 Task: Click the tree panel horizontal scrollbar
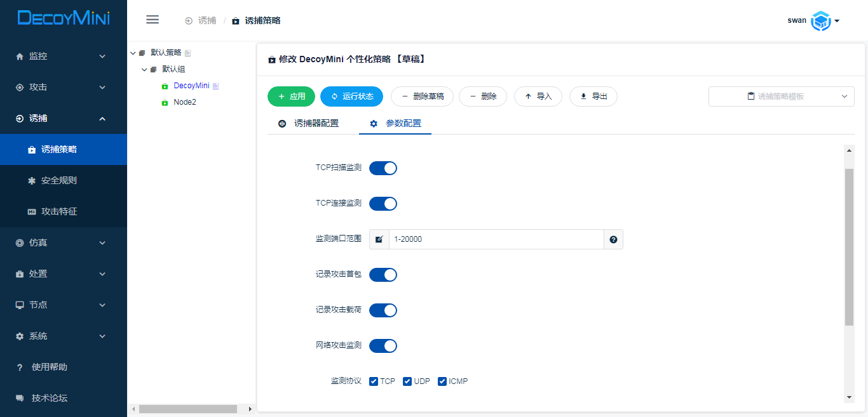187,409
